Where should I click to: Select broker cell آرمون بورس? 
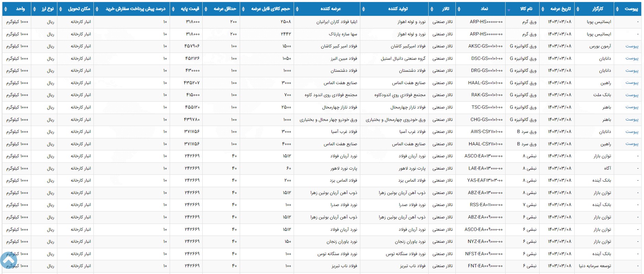coord(594,46)
